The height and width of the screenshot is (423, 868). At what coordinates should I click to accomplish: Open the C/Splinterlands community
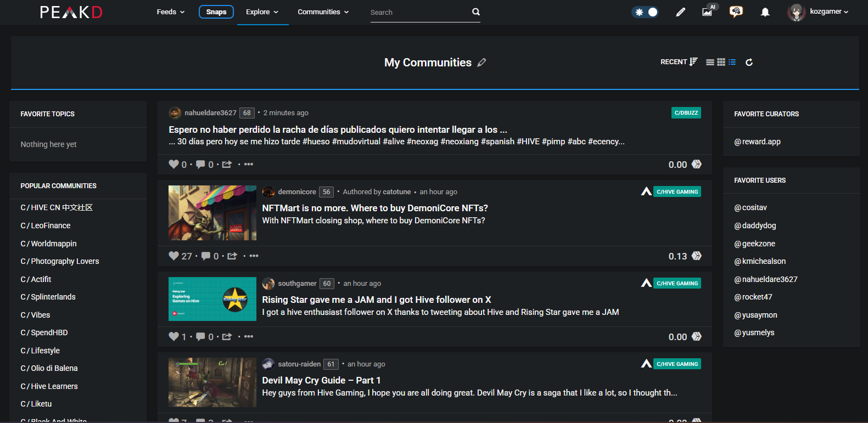[x=48, y=297]
